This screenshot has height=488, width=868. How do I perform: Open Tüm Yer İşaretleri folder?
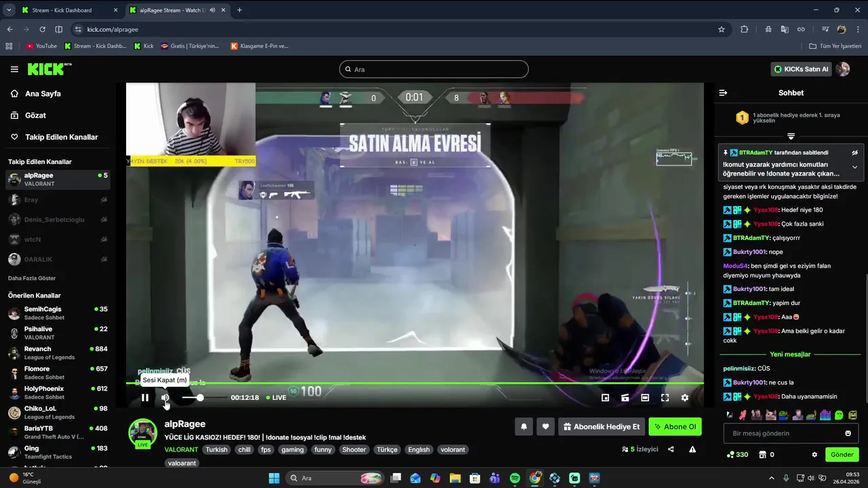835,46
